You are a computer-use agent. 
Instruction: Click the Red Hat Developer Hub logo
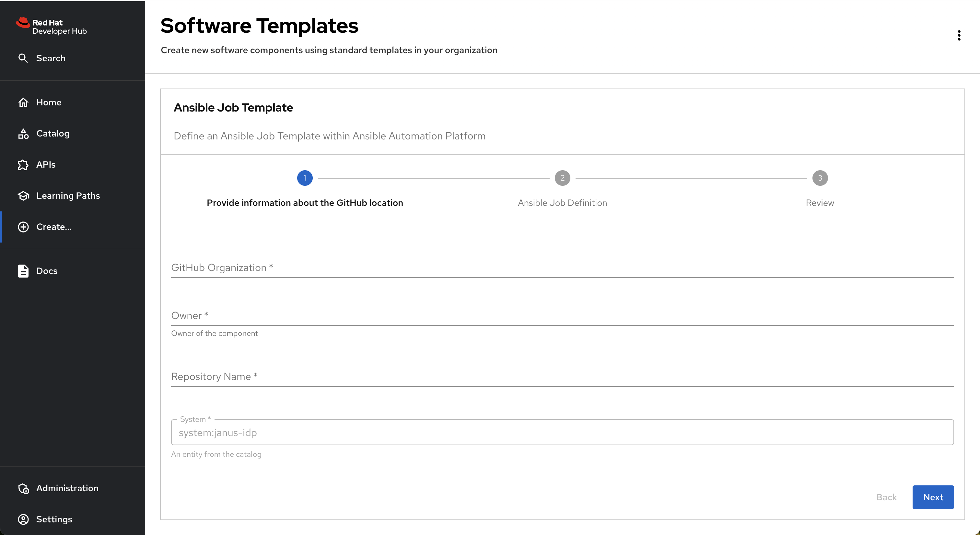pyautogui.click(x=51, y=26)
